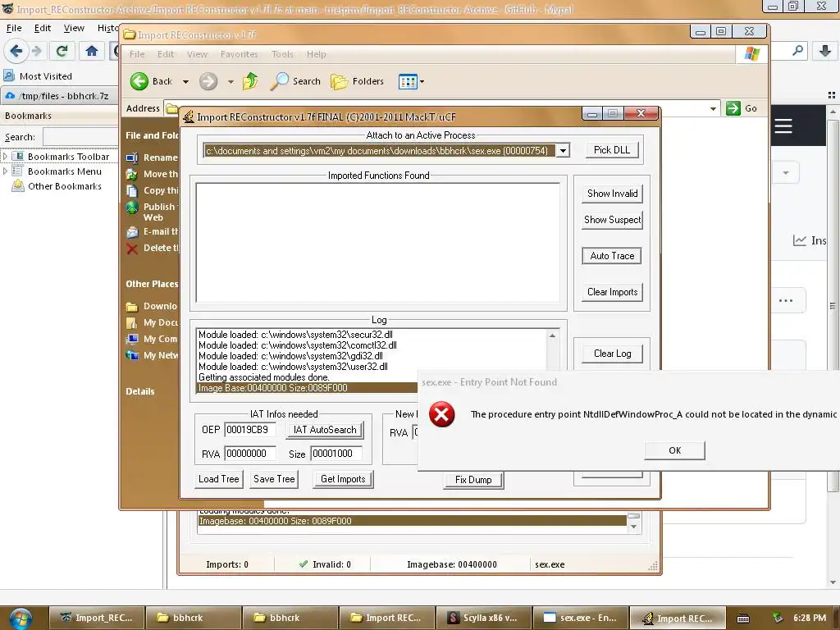Click the three-dots more options button

coord(786,300)
